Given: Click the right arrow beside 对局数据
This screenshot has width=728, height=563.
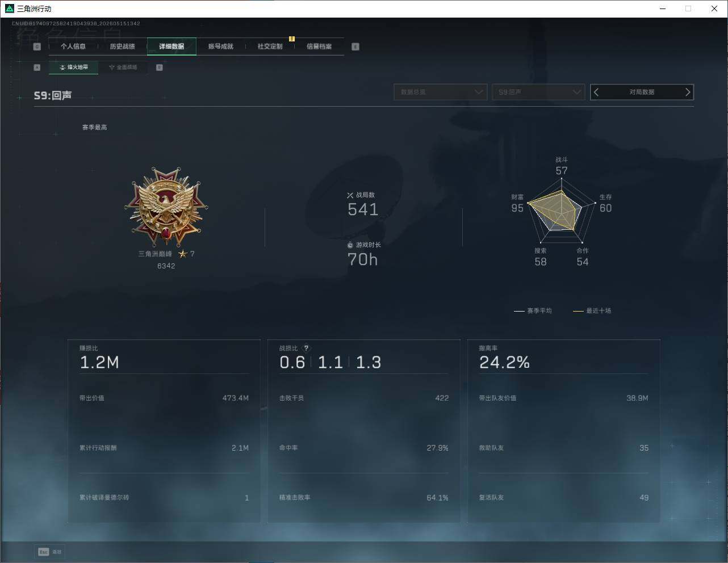Looking at the screenshot, I should (688, 92).
